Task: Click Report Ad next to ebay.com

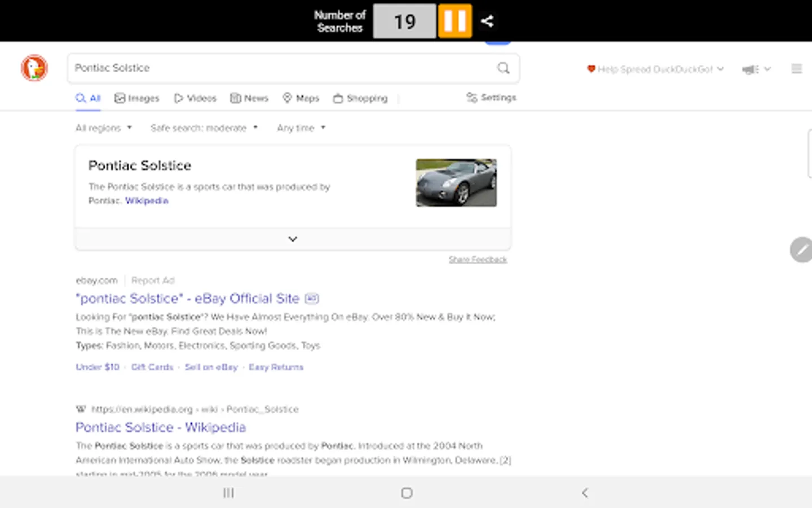Action: 153,281
